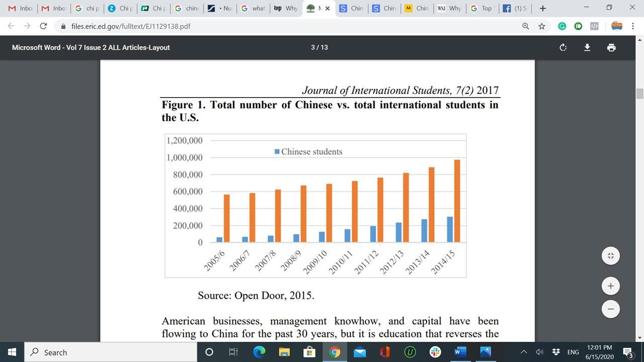
Task: Click the scrollbar down arrow
Action: point(640,338)
